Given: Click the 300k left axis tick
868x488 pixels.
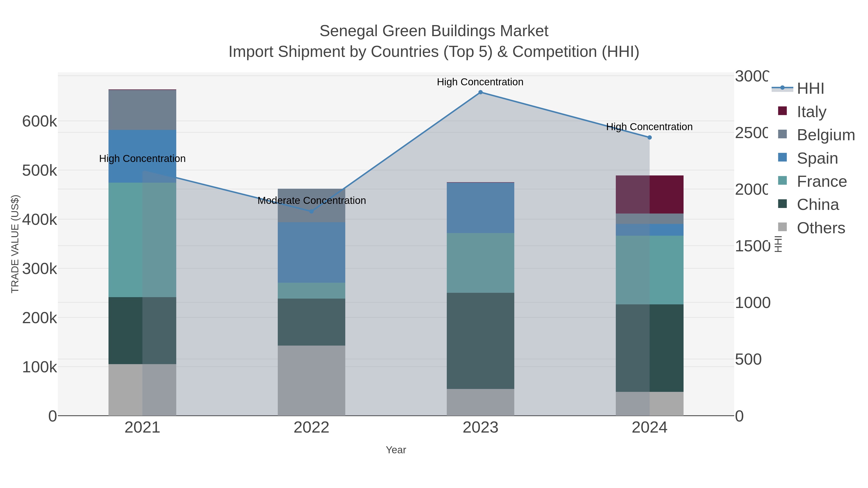Looking at the screenshot, I should 40,269.
